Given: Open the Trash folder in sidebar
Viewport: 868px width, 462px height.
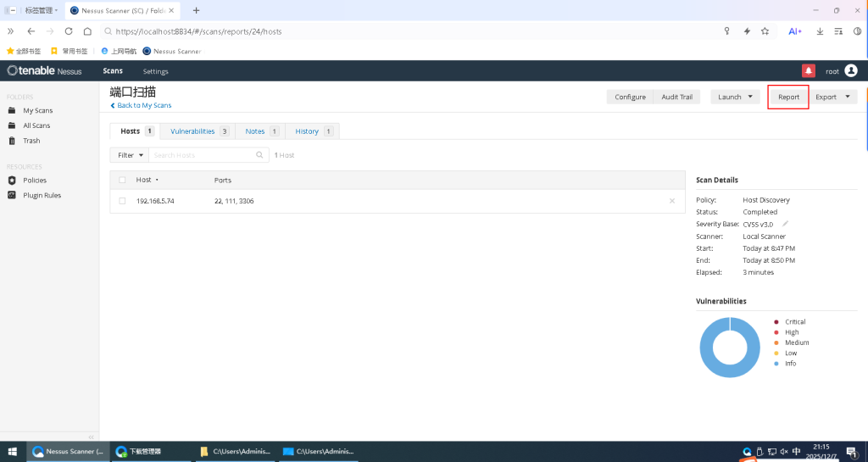Looking at the screenshot, I should coord(31,141).
